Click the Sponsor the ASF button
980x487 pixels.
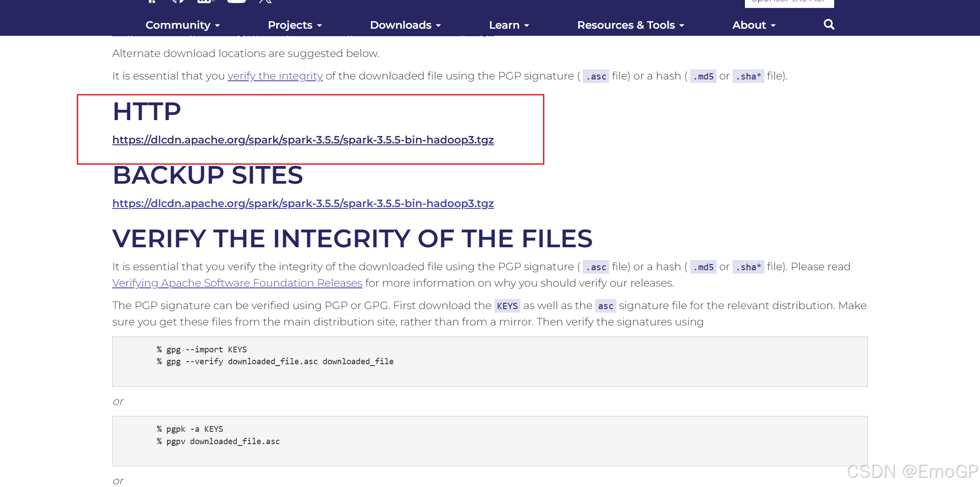789,2
